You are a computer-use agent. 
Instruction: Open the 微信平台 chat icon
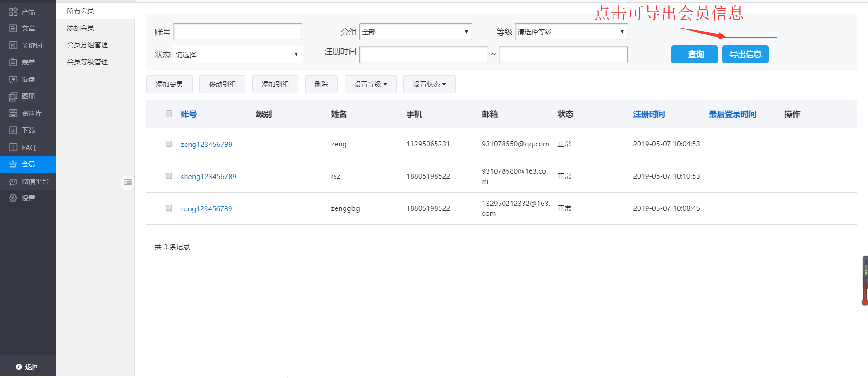pos(13,182)
